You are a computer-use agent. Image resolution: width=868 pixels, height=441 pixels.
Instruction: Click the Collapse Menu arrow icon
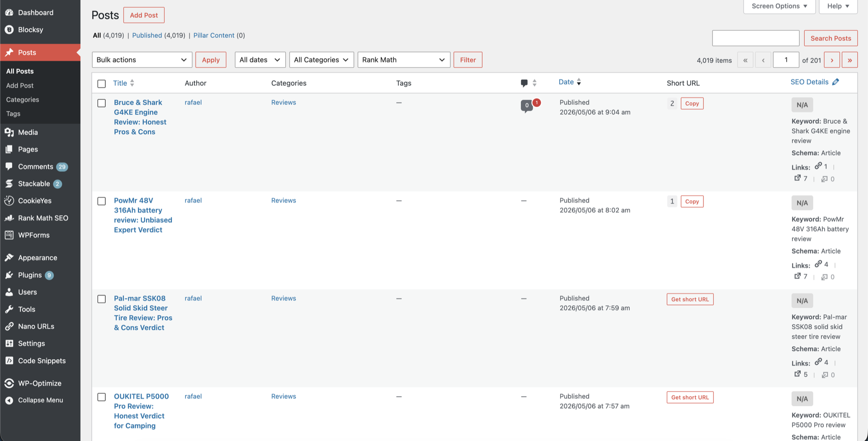9,400
